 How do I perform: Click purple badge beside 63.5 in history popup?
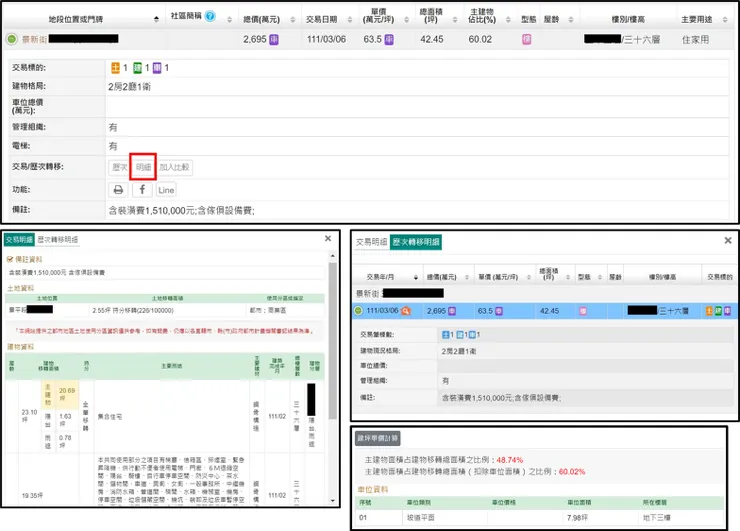499,311
